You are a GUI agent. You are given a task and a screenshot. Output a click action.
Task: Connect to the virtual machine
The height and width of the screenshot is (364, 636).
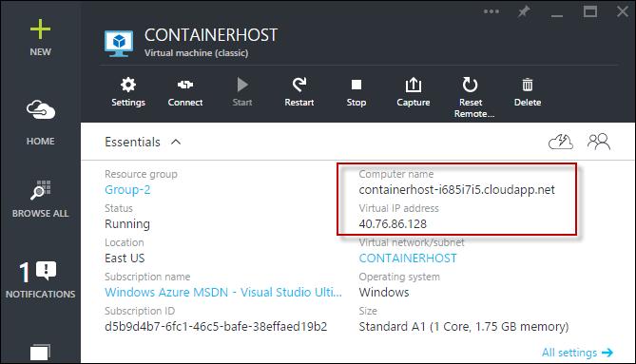click(185, 92)
